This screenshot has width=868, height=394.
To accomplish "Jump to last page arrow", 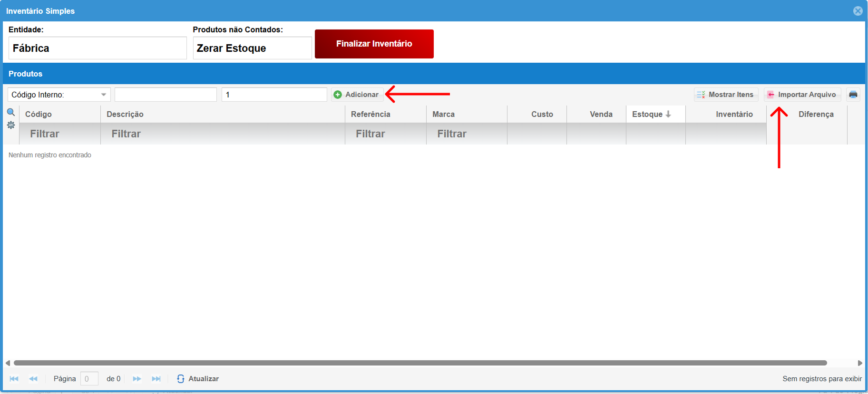I will tap(156, 379).
